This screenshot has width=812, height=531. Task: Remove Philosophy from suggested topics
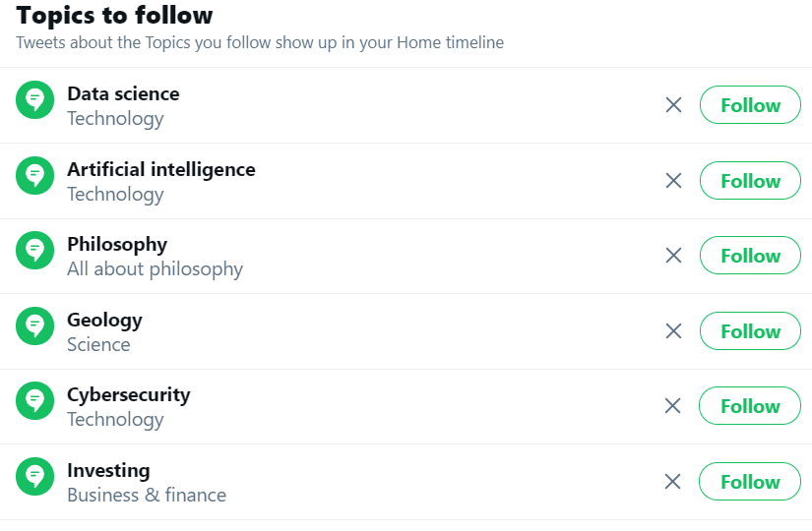tap(673, 256)
